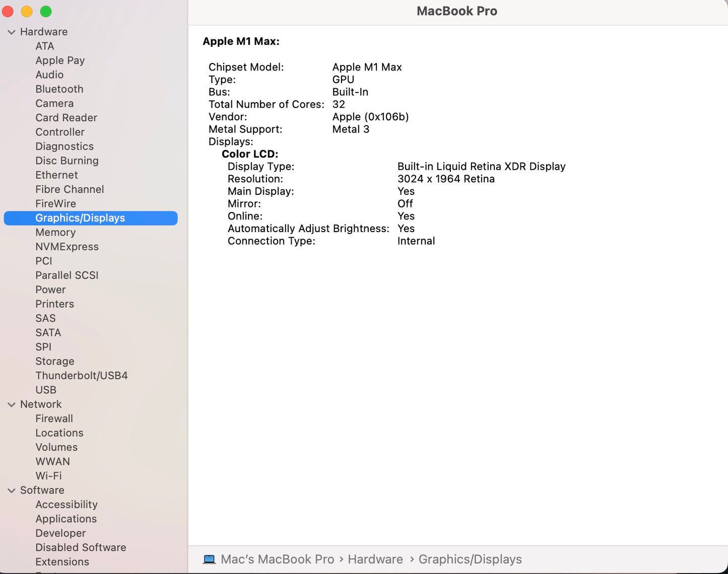728x574 pixels.
Task: Select Locations under Network
Action: [59, 434]
